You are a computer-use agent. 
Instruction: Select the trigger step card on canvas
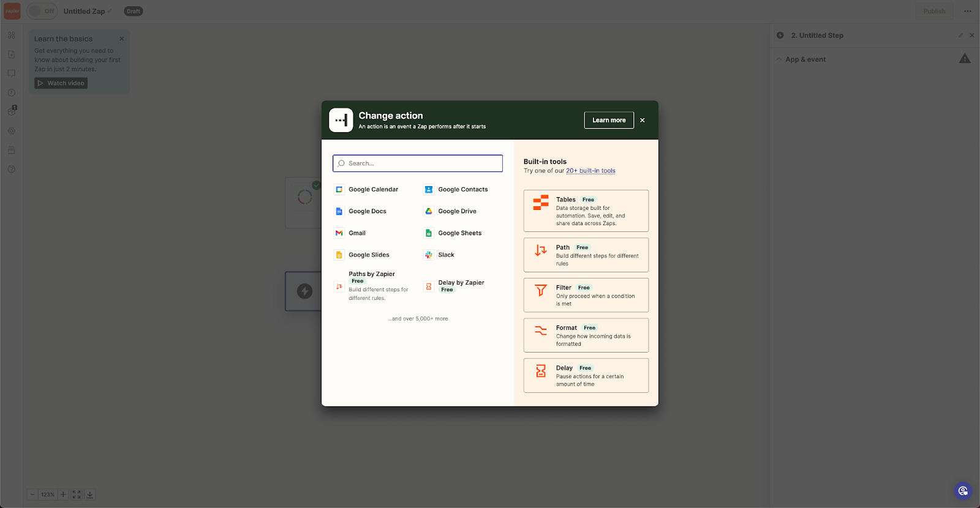point(304,203)
